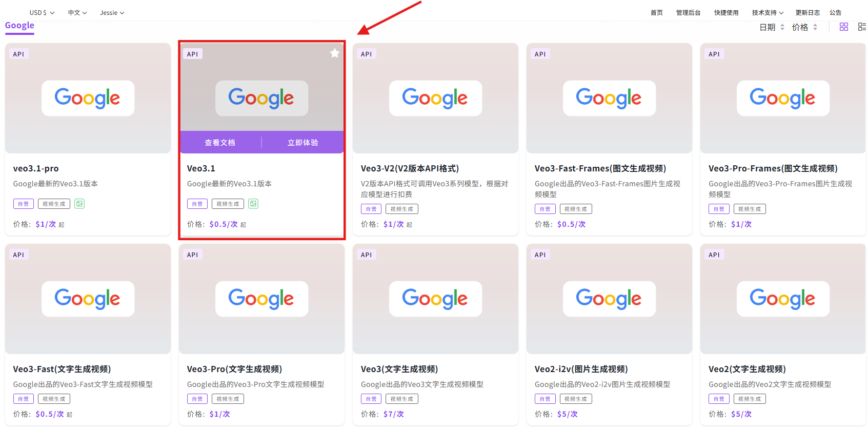
Task: Click 立即体验 on the Veo3.1 card
Action: point(302,143)
